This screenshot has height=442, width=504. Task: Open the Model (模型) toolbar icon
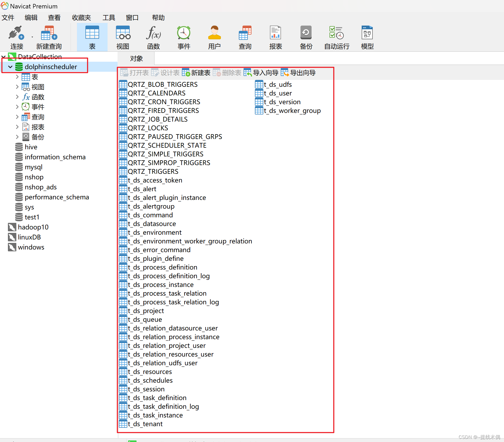[367, 37]
